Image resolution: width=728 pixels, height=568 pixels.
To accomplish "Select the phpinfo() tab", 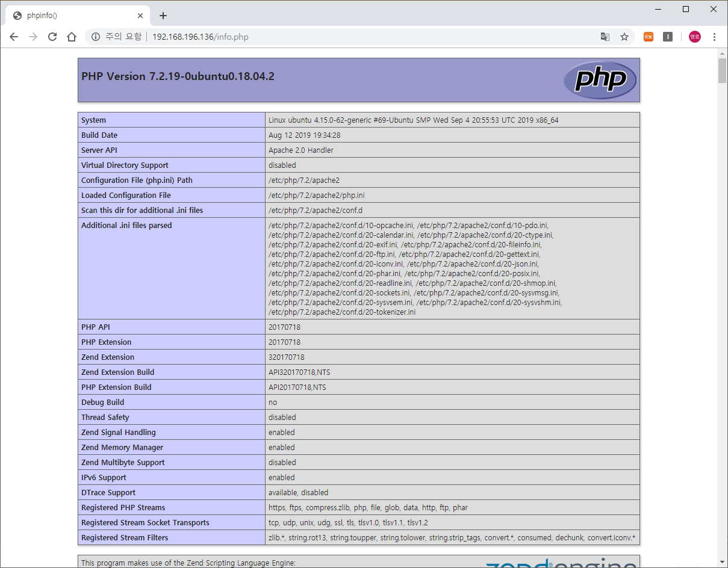I will [x=76, y=16].
